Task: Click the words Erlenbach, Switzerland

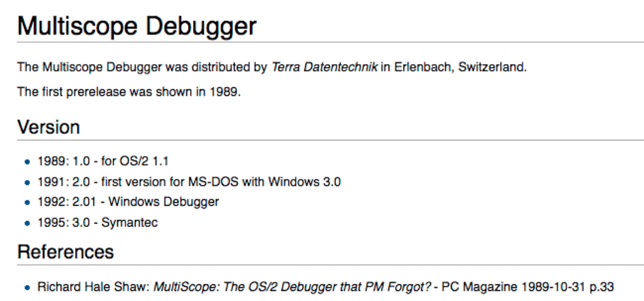Action: click(x=460, y=67)
